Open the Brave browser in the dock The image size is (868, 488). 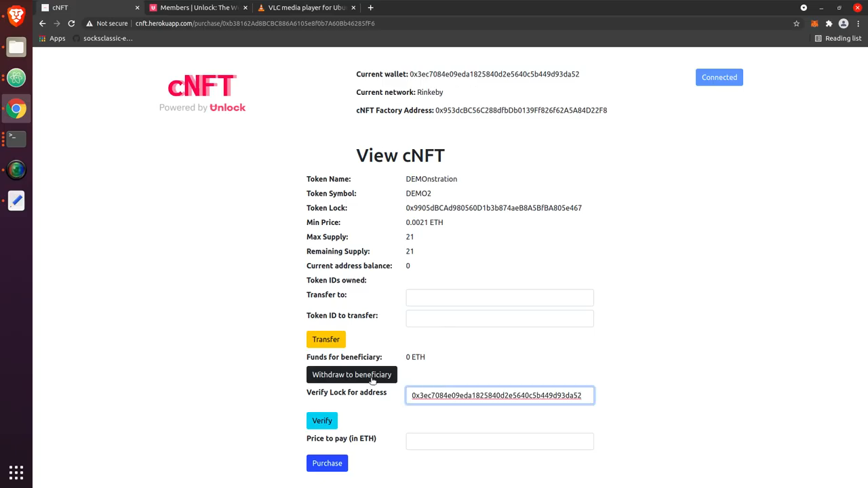16,15
